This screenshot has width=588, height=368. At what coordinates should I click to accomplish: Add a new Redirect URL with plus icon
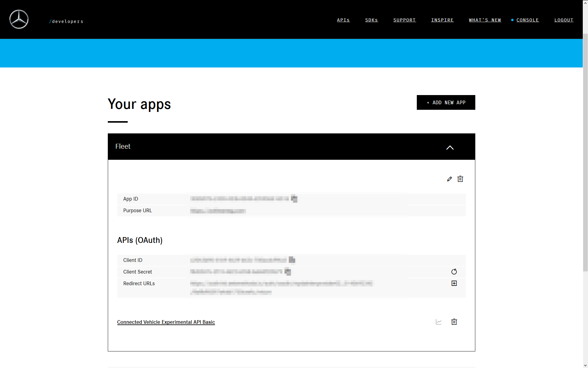pyautogui.click(x=454, y=283)
